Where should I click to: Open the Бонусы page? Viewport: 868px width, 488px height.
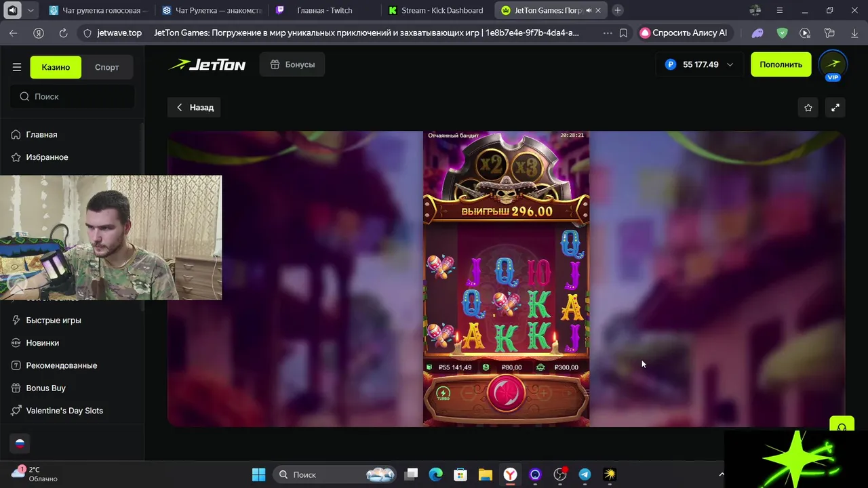coord(292,64)
